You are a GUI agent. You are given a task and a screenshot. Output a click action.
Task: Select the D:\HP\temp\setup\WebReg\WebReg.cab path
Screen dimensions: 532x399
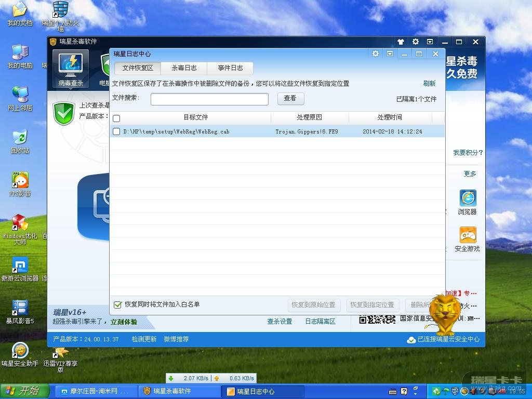pos(176,131)
